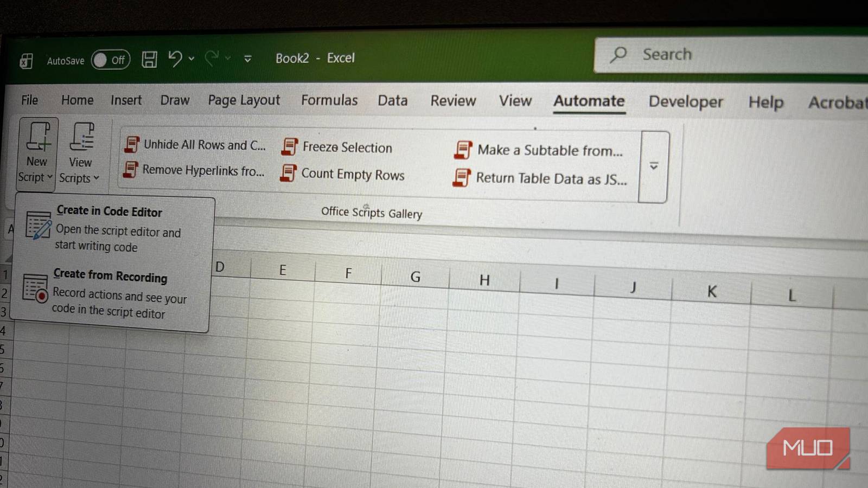The height and width of the screenshot is (488, 868).
Task: Switch to the Insert tab
Action: coord(126,100)
